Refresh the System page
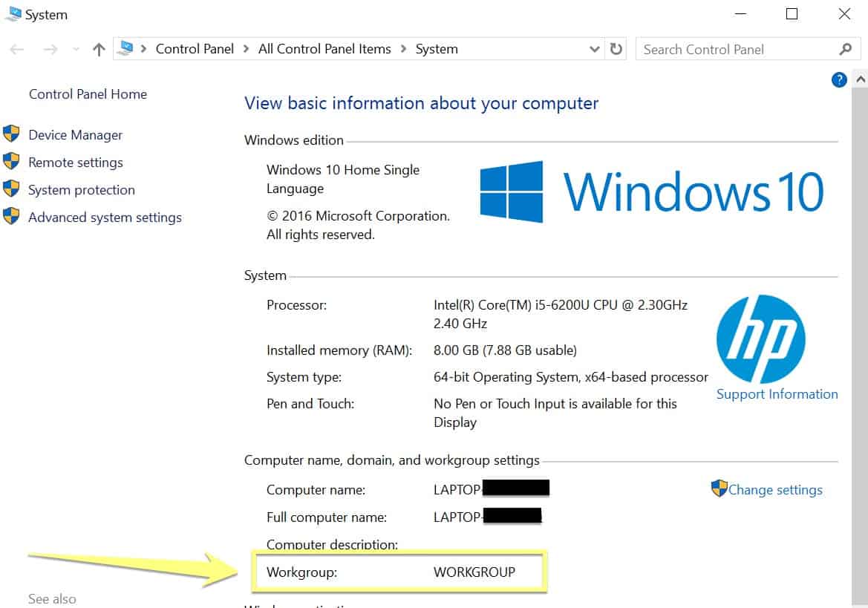868x608 pixels. point(616,49)
